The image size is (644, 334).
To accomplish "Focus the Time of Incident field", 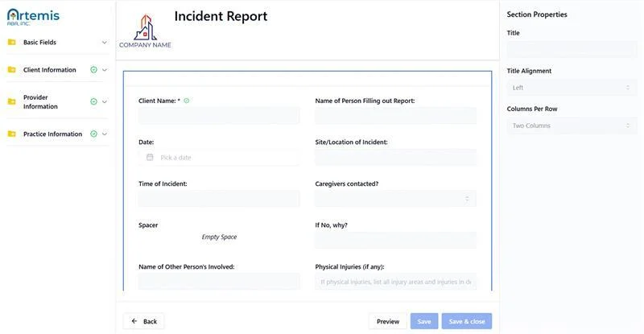I will pos(219,199).
